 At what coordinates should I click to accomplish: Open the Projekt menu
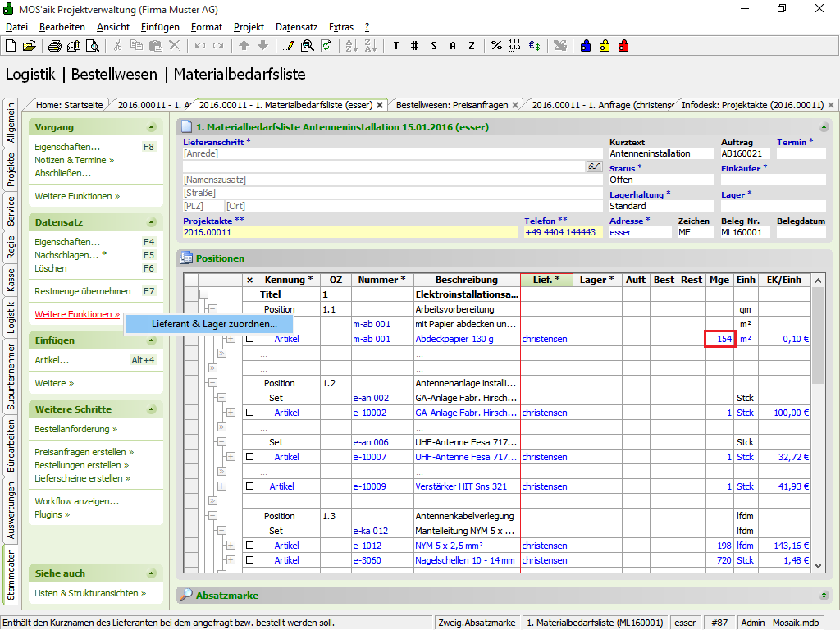[x=249, y=27]
